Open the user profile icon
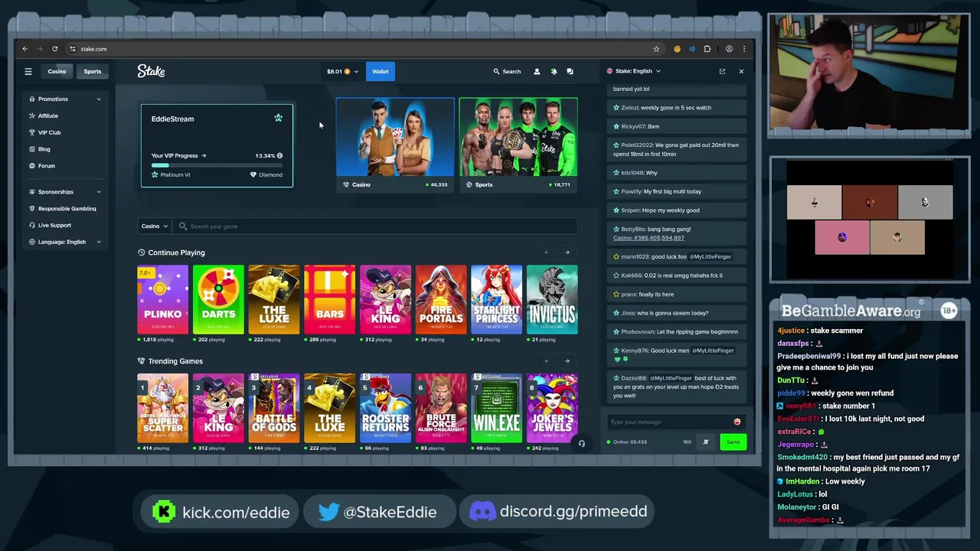The image size is (980, 551). coord(537,71)
